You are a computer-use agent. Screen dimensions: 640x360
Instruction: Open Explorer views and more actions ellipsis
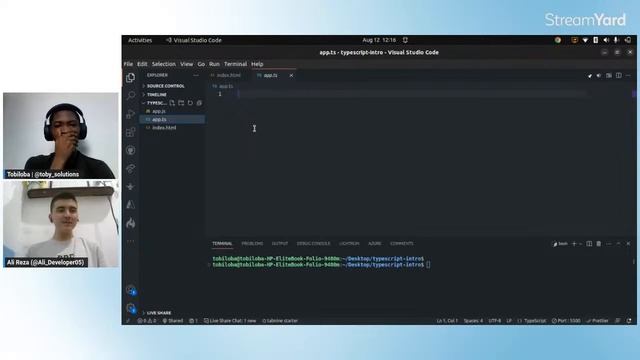coord(196,75)
